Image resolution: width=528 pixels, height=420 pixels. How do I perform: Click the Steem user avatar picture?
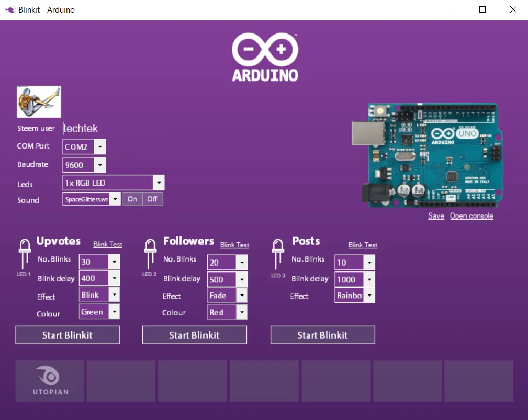tap(39, 101)
